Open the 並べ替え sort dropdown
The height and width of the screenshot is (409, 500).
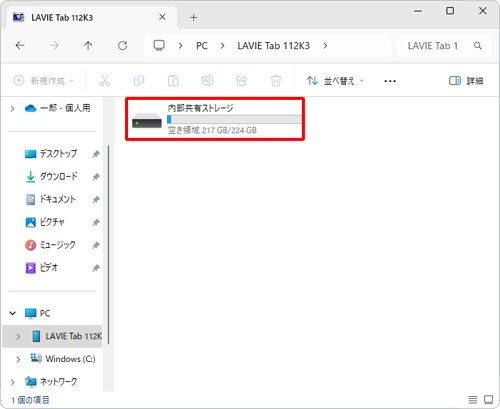335,81
